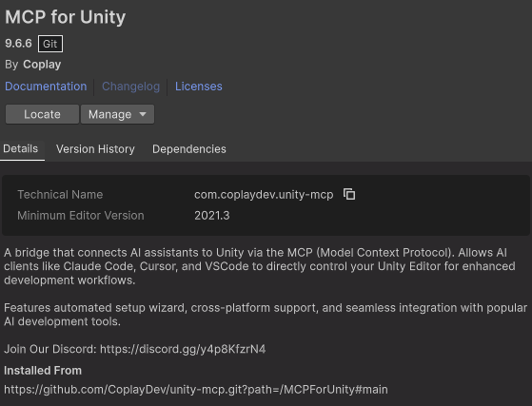Click the GitHub installed-from URL
The height and width of the screenshot is (406, 532).
[196, 390]
